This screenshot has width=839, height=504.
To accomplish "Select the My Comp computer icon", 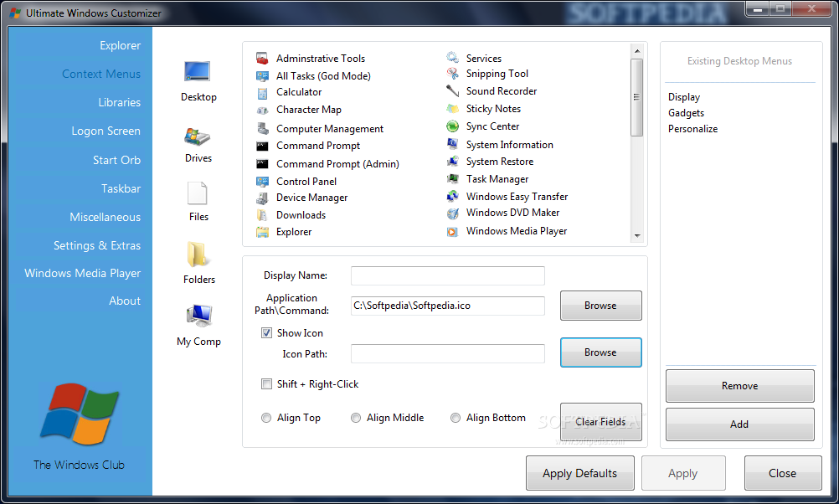I will (199, 316).
